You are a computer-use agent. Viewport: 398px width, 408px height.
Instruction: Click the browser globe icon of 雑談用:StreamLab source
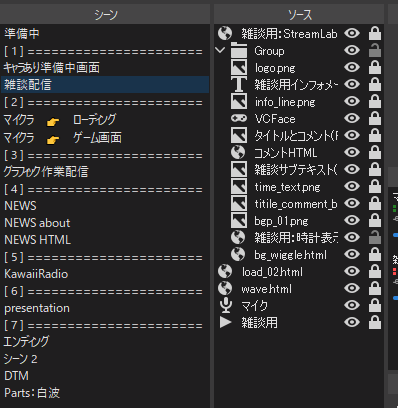coord(225,33)
